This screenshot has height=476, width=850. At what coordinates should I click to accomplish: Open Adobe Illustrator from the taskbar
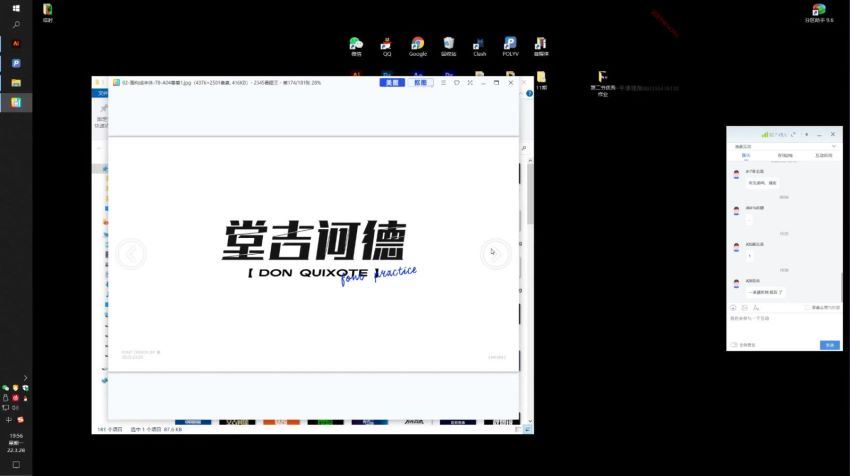16,44
